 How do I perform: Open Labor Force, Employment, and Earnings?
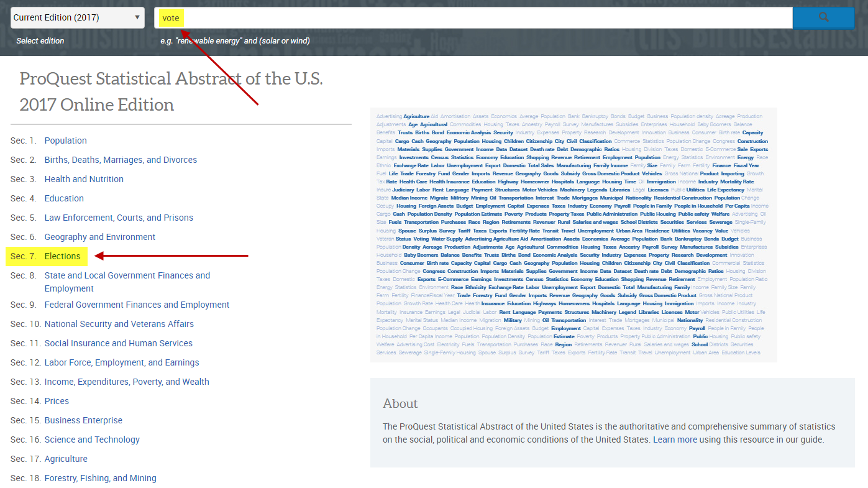(x=122, y=362)
